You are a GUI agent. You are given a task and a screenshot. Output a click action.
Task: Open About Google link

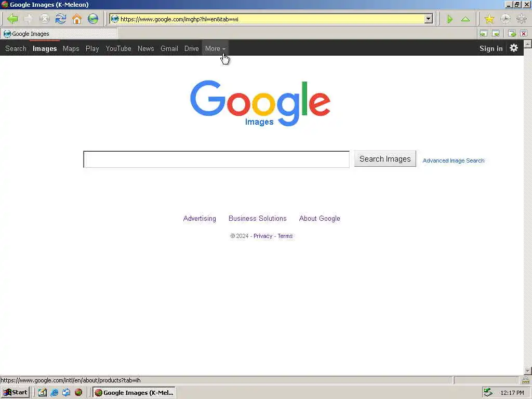click(x=320, y=219)
